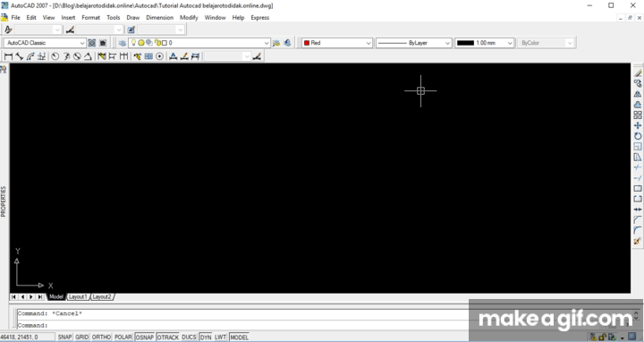Open the Layer Properties Manager icon
Viewport: 644px width, 342px height.
123,43
